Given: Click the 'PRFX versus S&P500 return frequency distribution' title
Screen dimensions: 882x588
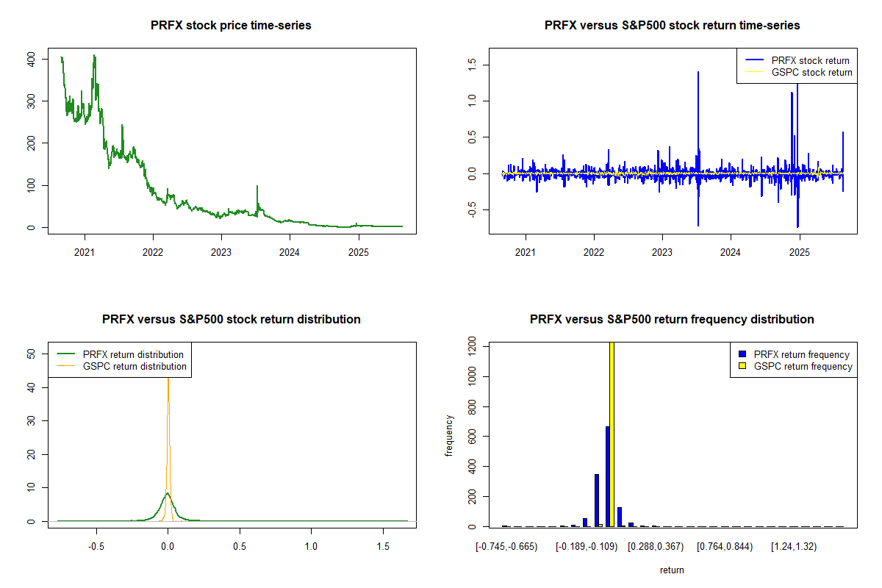Looking at the screenshot, I should [x=672, y=320].
